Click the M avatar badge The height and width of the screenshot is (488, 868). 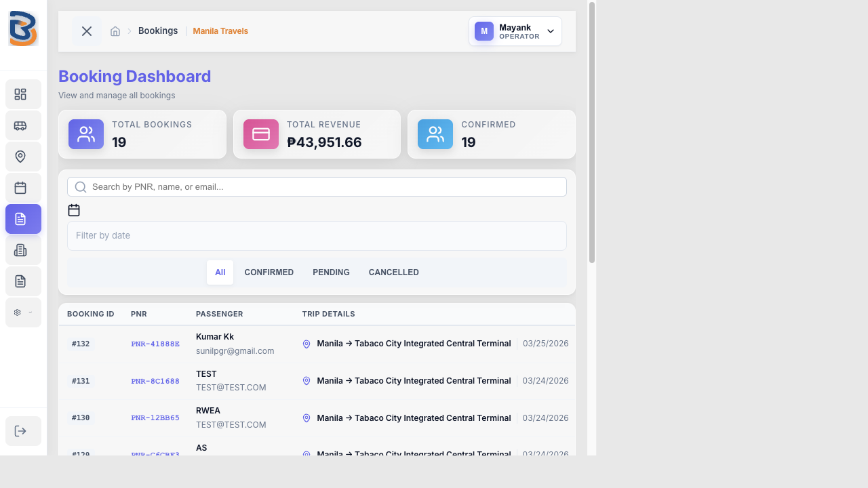tap(484, 31)
